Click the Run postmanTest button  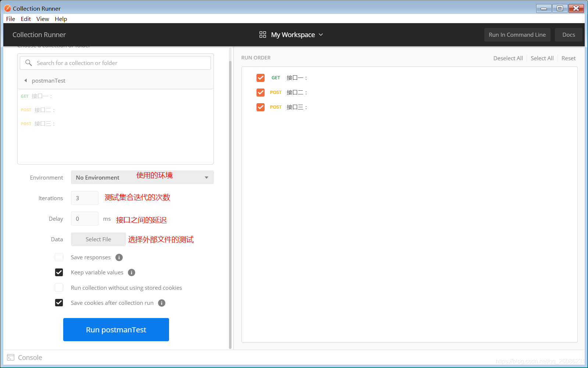point(116,329)
